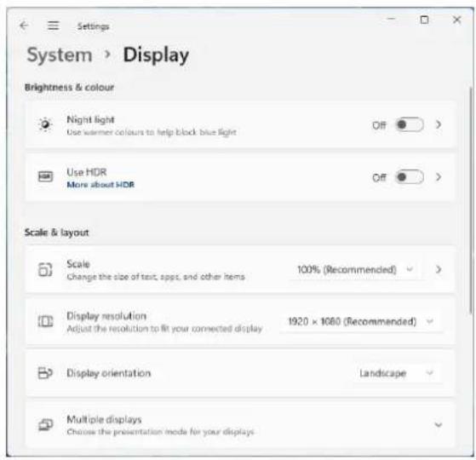476x460 pixels.
Task: Click the Display resolution icon
Action: 45,321
